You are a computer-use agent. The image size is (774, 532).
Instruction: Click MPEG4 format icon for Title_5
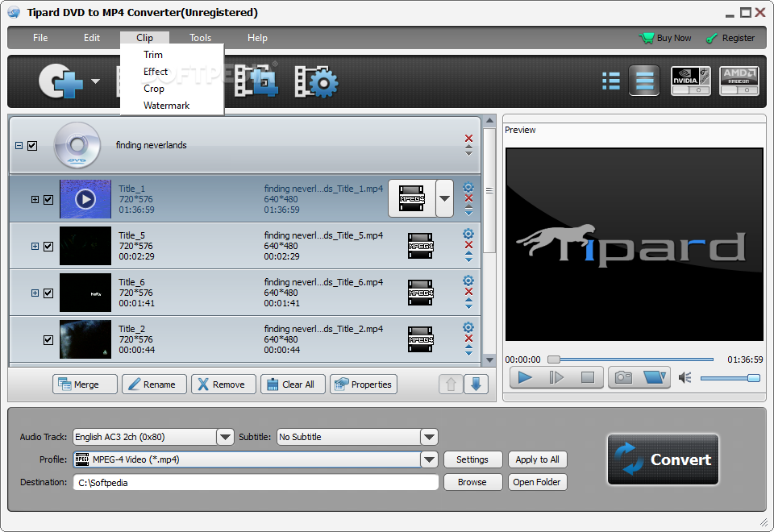tap(421, 246)
